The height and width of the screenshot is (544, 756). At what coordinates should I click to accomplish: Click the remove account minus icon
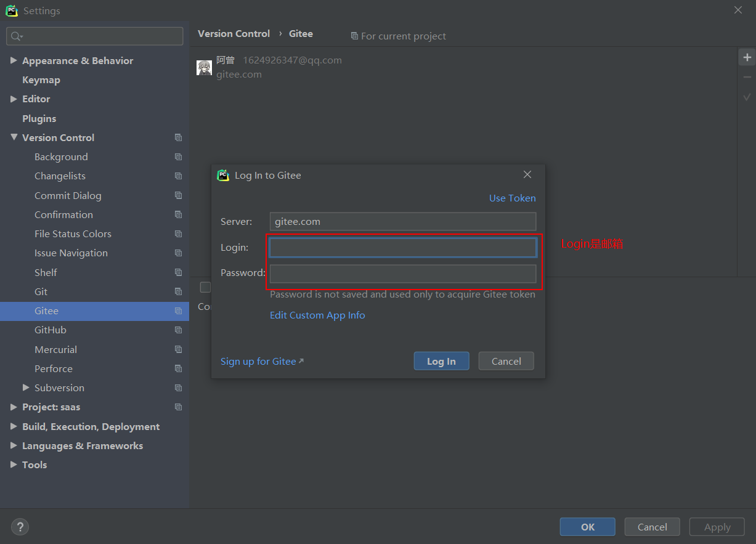click(x=747, y=77)
